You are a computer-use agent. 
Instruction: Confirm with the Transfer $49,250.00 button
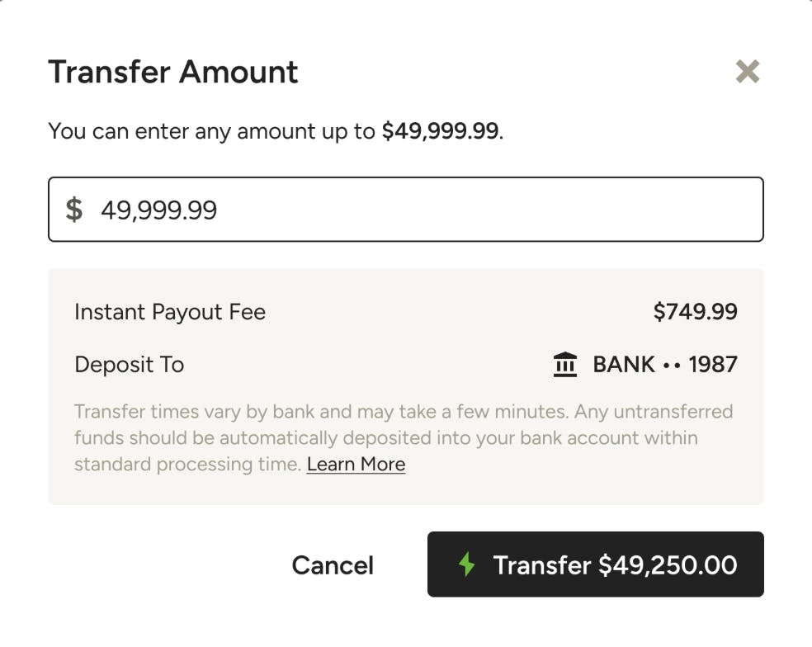pyautogui.click(x=595, y=564)
